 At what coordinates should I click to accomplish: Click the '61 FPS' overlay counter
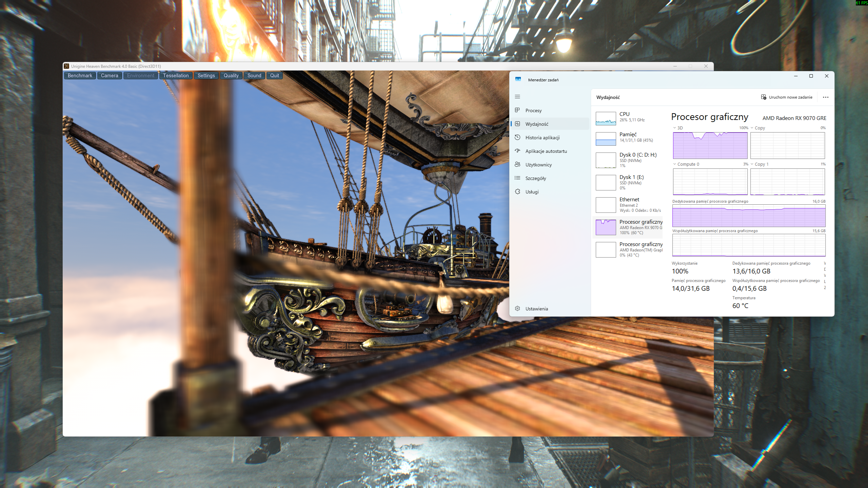pyautogui.click(x=862, y=3)
